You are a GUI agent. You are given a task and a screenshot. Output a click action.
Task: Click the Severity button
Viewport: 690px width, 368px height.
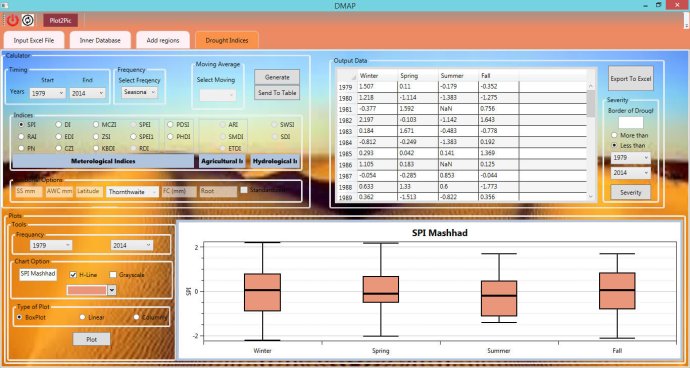631,192
